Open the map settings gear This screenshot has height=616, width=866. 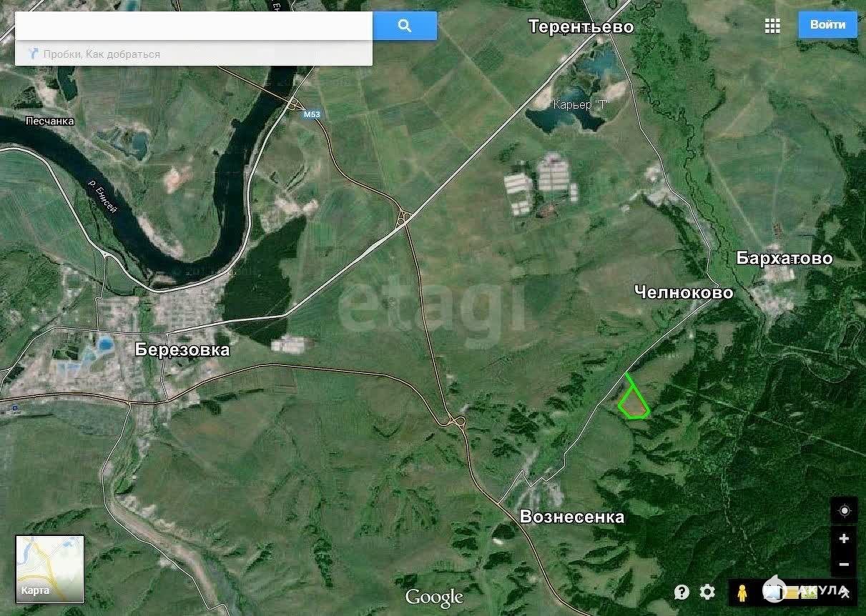[707, 592]
